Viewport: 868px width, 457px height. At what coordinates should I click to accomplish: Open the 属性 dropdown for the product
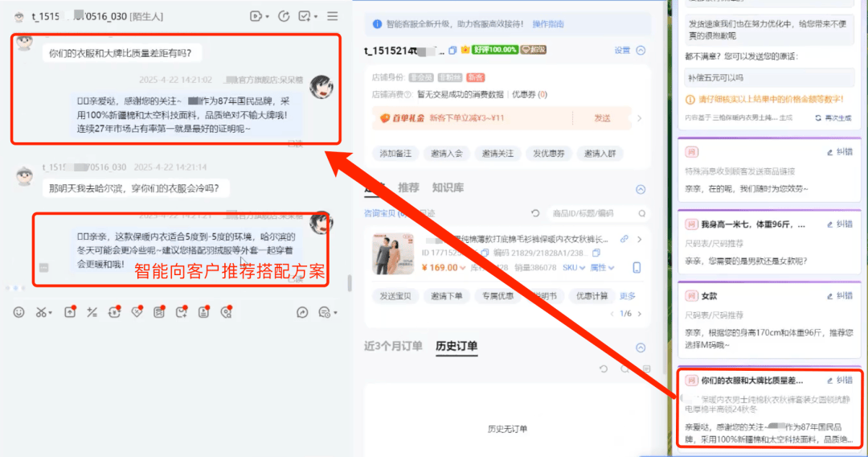602,267
